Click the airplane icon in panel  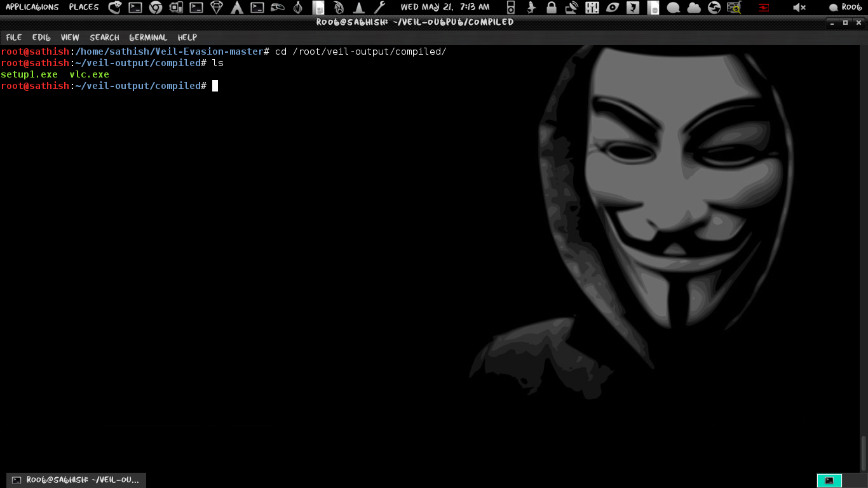click(532, 8)
